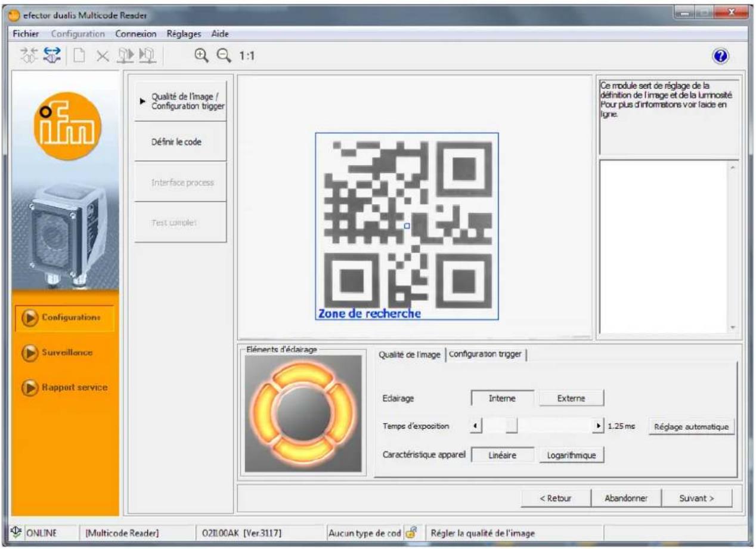Decrease exposure time with left arrow
This screenshot has height=549, width=756.
pos(476,426)
